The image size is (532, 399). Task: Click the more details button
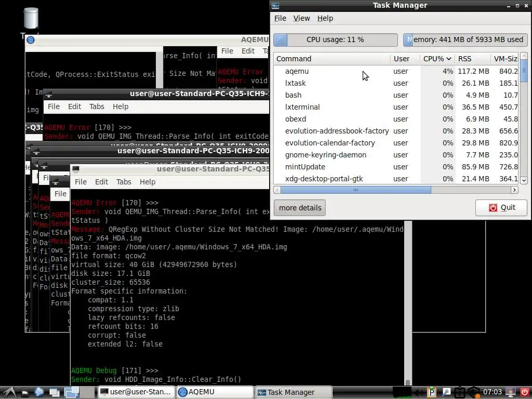coord(300,208)
